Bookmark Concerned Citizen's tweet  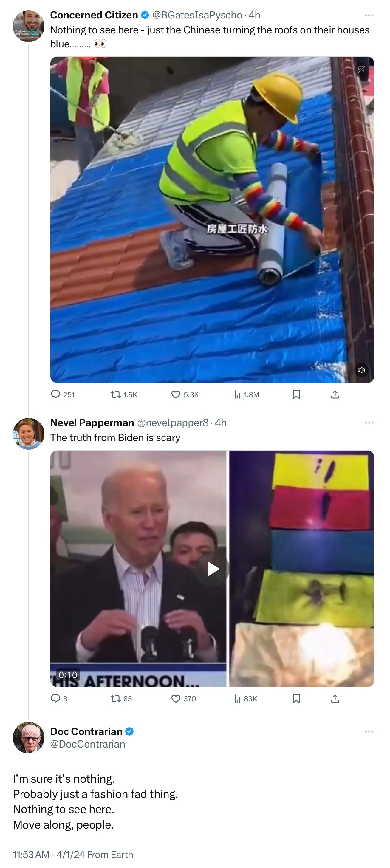pyautogui.click(x=296, y=394)
